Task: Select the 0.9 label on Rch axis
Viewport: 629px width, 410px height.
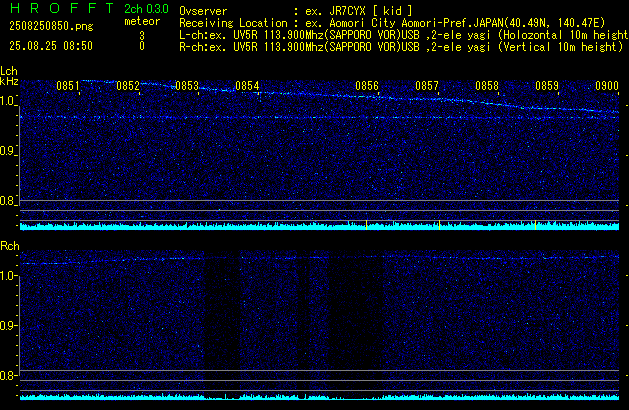Action: [7, 326]
